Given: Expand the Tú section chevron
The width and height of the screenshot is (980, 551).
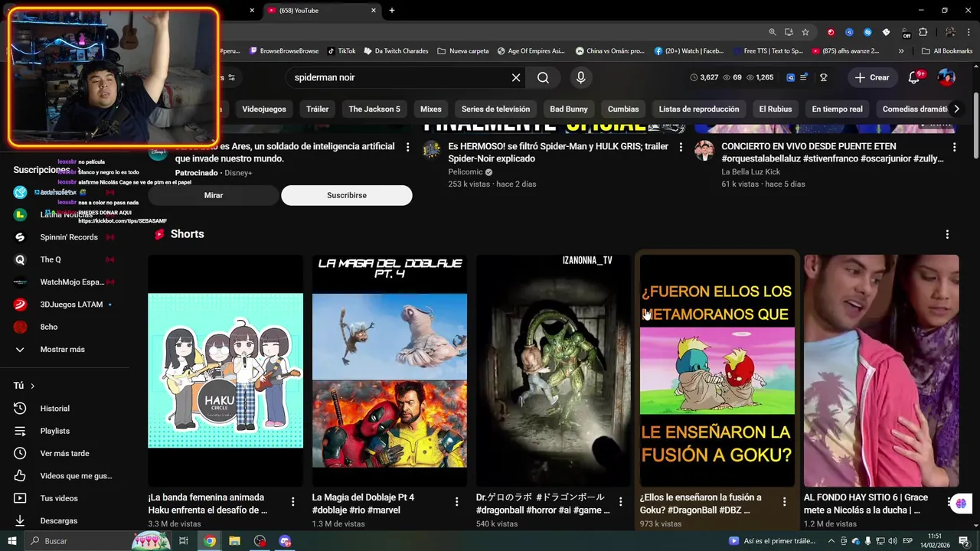Looking at the screenshot, I should [x=32, y=386].
